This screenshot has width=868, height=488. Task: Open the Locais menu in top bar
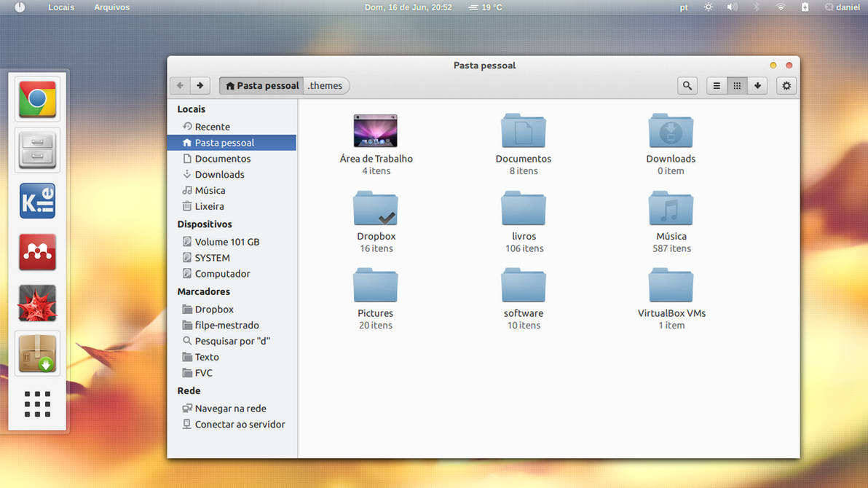click(x=61, y=7)
